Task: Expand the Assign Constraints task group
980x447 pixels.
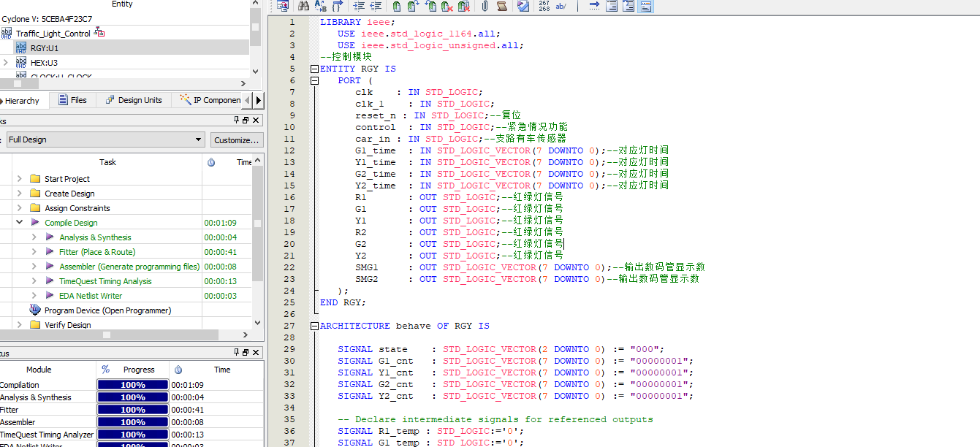Action: pyautogui.click(x=20, y=208)
